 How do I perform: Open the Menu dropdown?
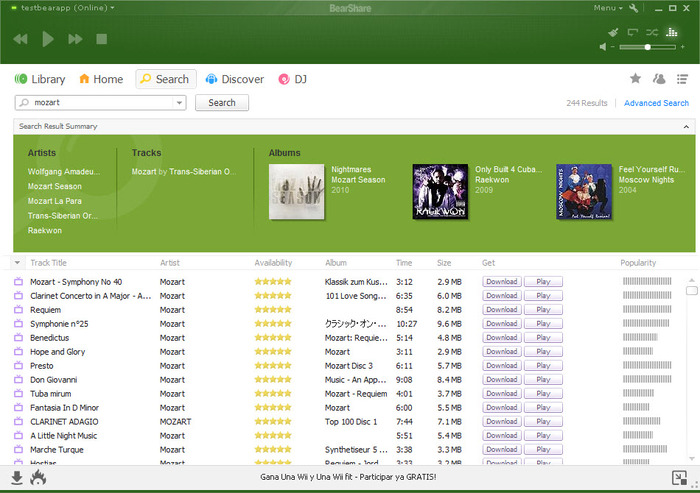[608, 8]
